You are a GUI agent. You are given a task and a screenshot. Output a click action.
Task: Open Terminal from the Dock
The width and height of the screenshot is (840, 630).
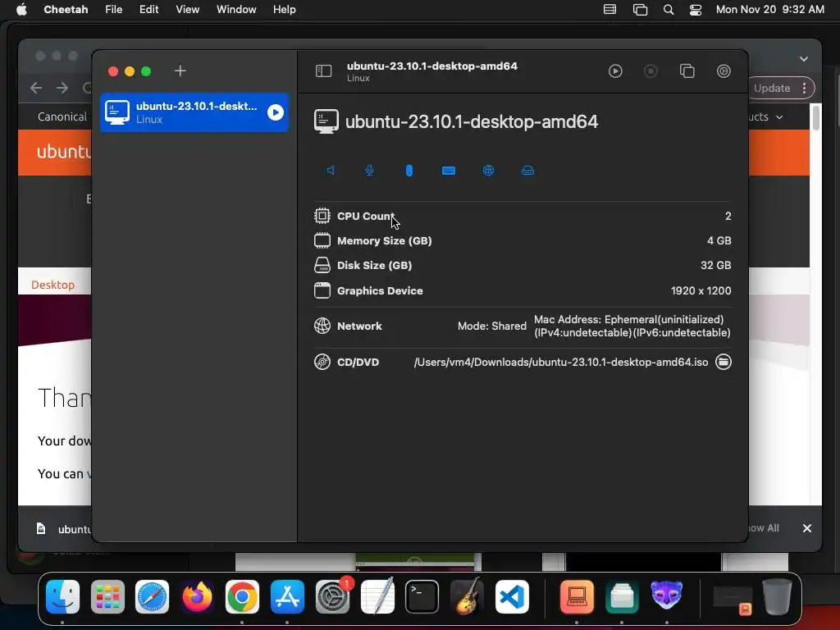(x=422, y=597)
